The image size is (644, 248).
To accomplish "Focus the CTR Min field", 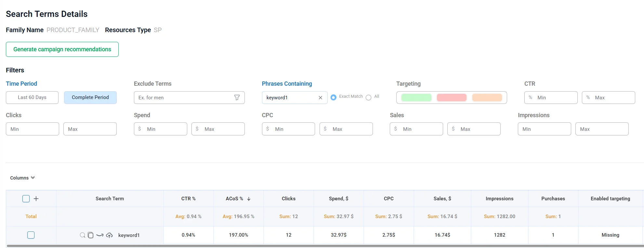I will tap(551, 97).
